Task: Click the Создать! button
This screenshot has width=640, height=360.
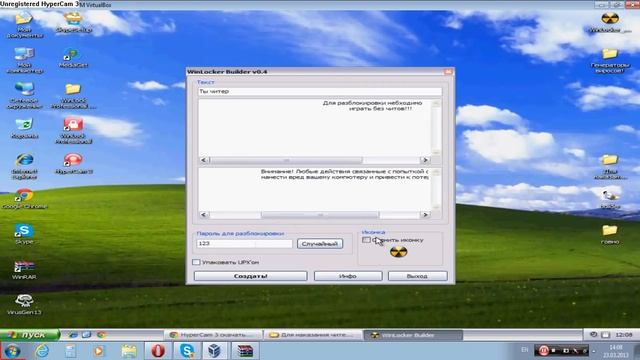Action: [x=251, y=276]
